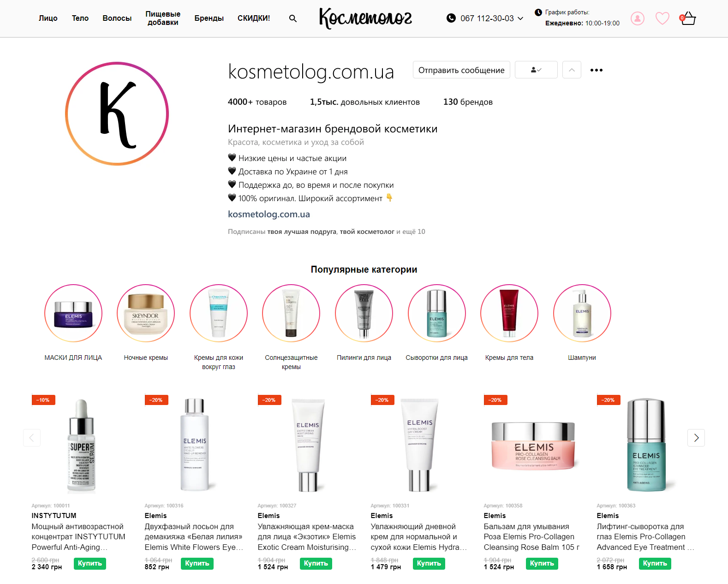728x584 pixels.
Task: Expand the phone number dropdown arrow
Action: point(520,18)
